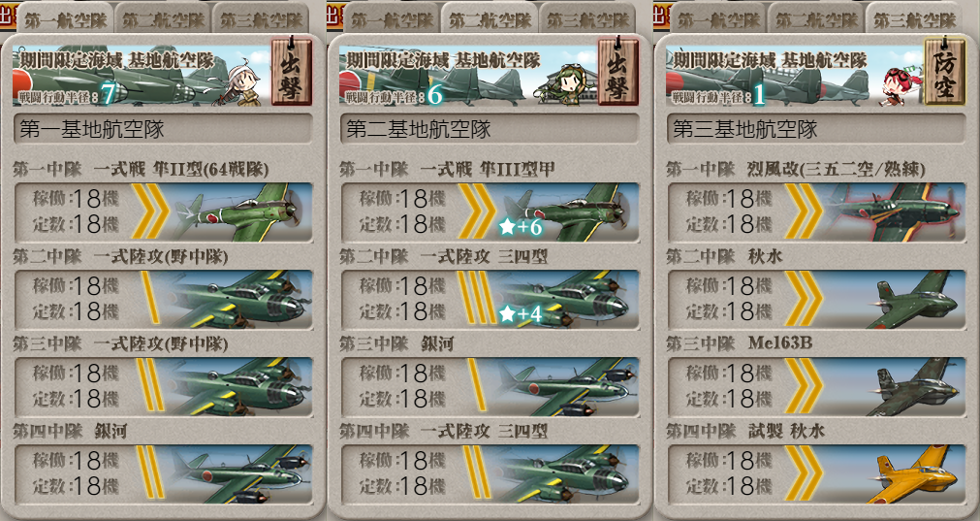Toggle the 出撃 wooden tag on second air corps
This screenshot has height=521, width=980.
[617, 72]
